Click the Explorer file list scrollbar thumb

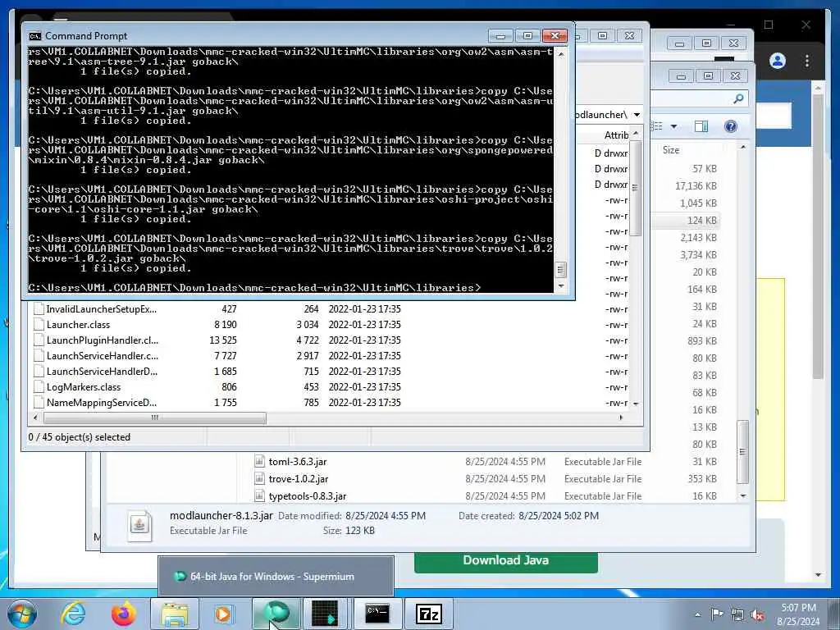742,452
